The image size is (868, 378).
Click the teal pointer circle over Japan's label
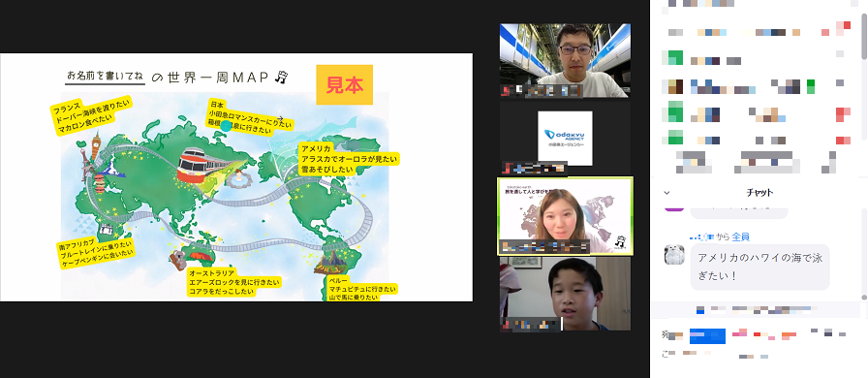click(x=226, y=125)
